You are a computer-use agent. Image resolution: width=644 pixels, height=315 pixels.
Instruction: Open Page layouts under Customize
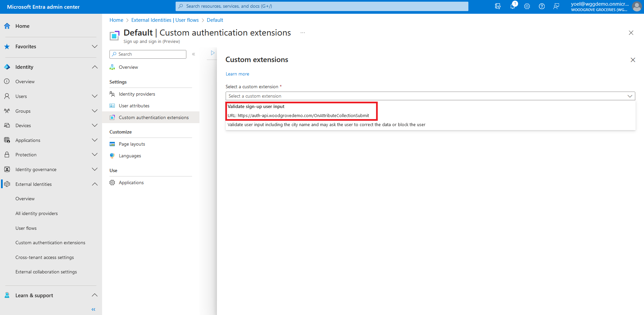click(132, 144)
